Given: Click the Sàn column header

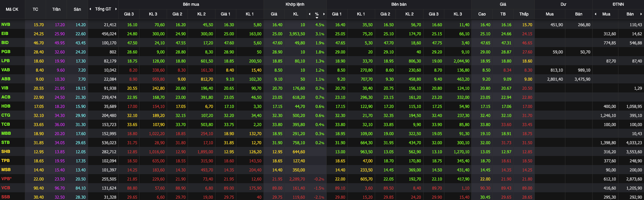Looking at the screenshot, I should pyautogui.click(x=77, y=9).
